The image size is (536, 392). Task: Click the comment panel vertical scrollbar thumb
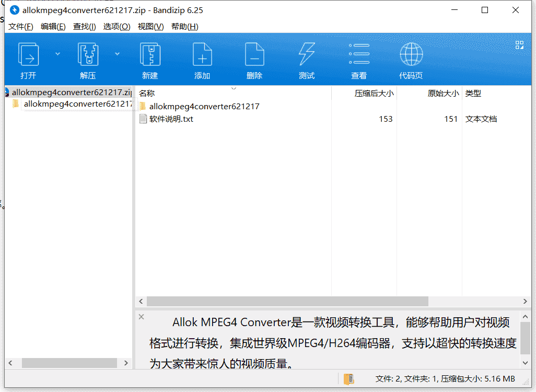(x=526, y=338)
